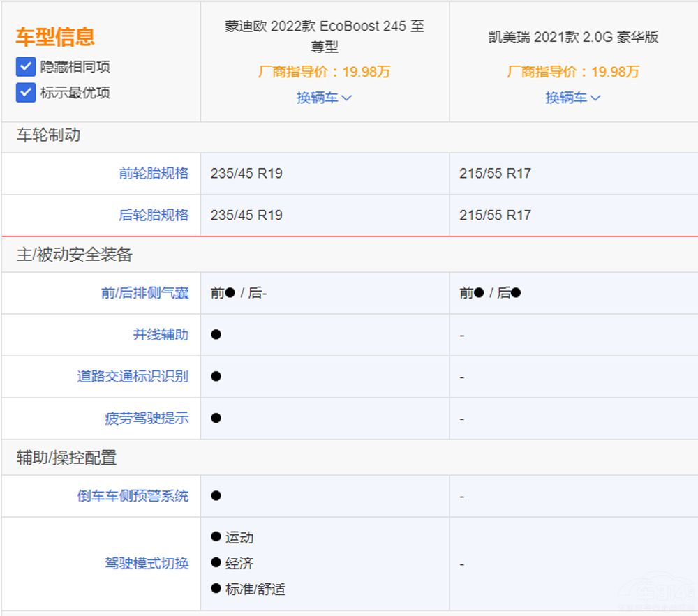Image resolution: width=698 pixels, height=616 pixels.
Task: Click the 疲劳驾驶提示 link
Action: (147, 419)
